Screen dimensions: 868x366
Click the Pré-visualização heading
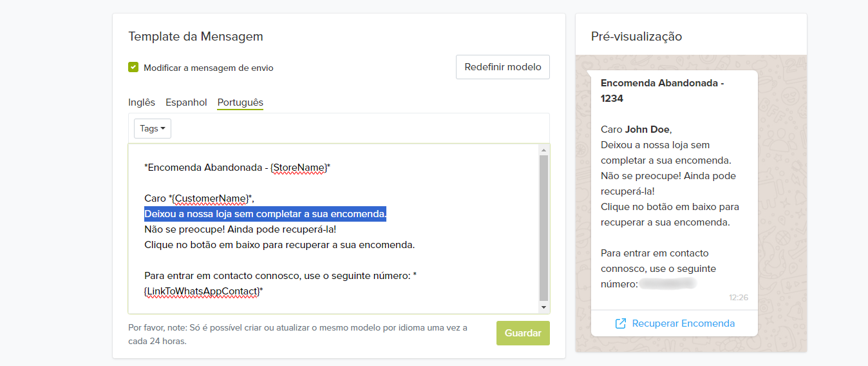tap(636, 36)
